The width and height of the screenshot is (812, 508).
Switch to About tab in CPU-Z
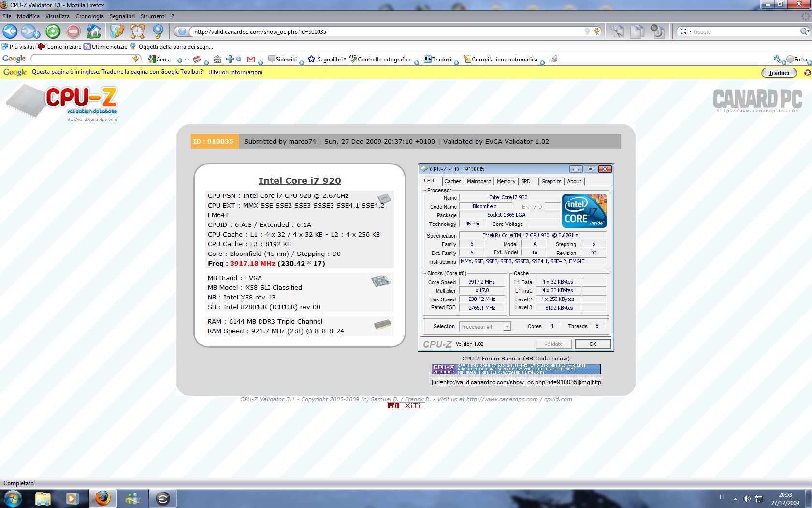click(574, 181)
